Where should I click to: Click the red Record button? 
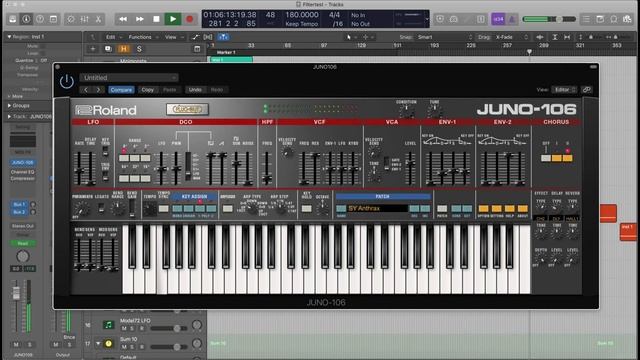189,19
